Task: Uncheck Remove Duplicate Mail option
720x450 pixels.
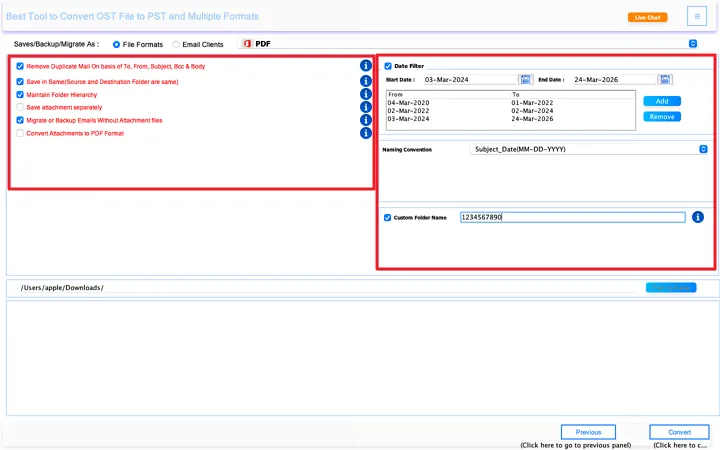Action: click(x=20, y=66)
